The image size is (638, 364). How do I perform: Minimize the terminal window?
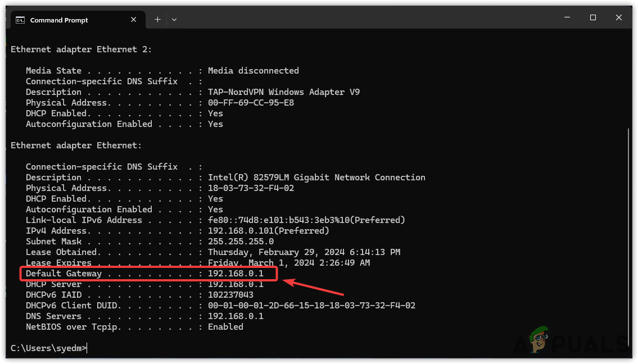point(567,17)
